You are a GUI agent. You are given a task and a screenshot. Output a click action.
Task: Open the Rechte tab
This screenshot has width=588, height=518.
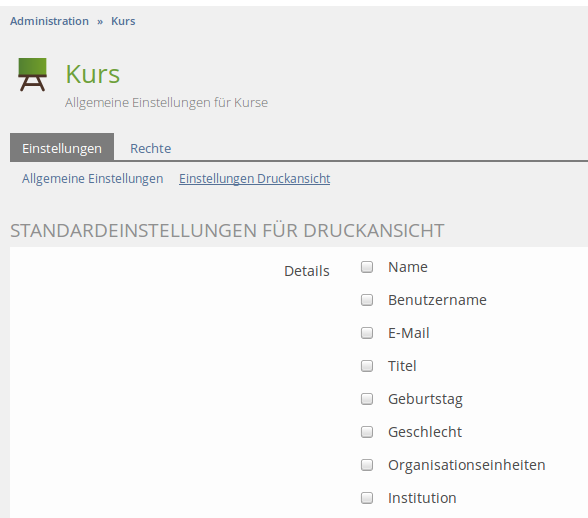tap(151, 149)
